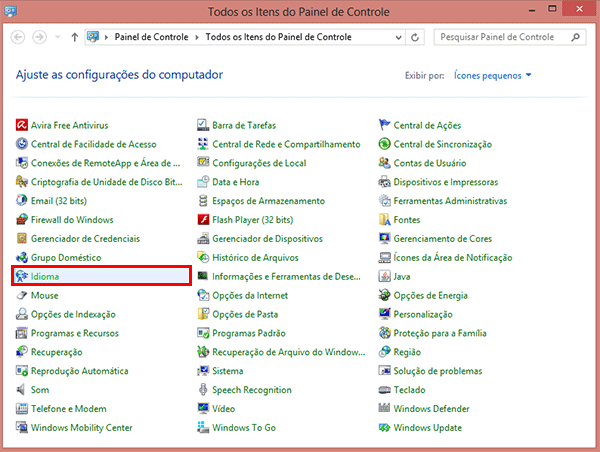Click the Central de Facilidade de Acesso icon
600x452 pixels.
(x=22, y=144)
